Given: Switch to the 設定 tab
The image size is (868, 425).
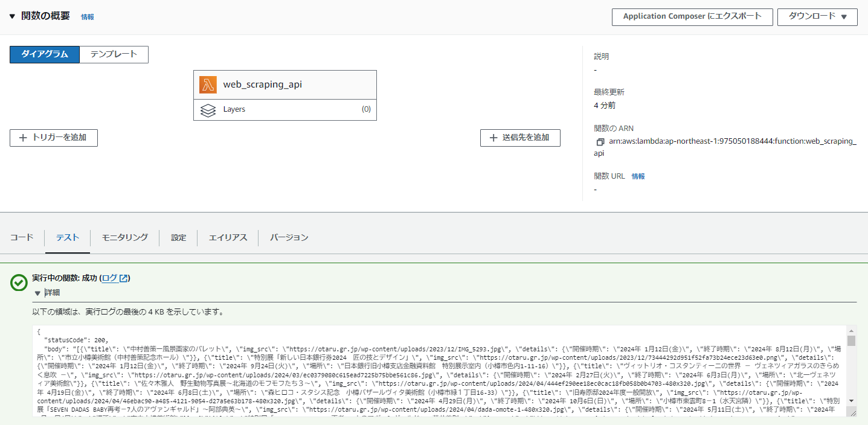Looking at the screenshot, I should pos(178,237).
